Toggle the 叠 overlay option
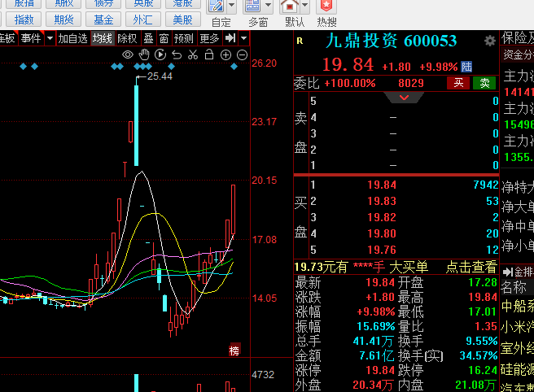Screen dimensions: 534x392 [x=148, y=38]
